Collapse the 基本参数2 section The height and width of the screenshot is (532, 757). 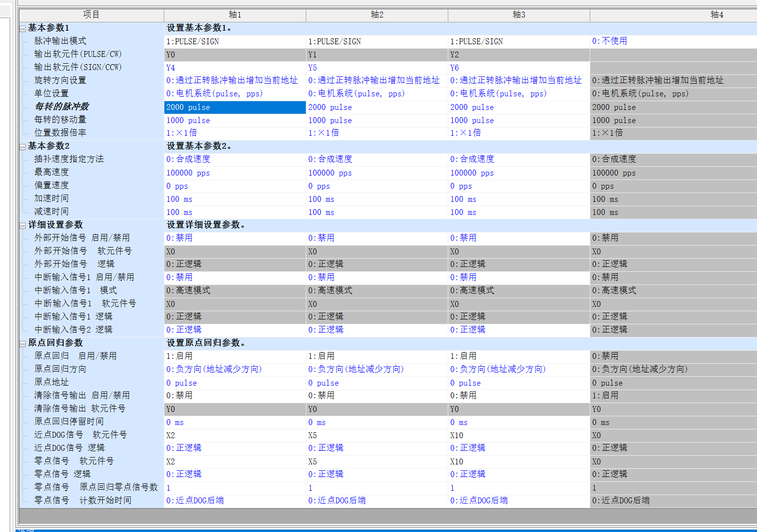22,147
